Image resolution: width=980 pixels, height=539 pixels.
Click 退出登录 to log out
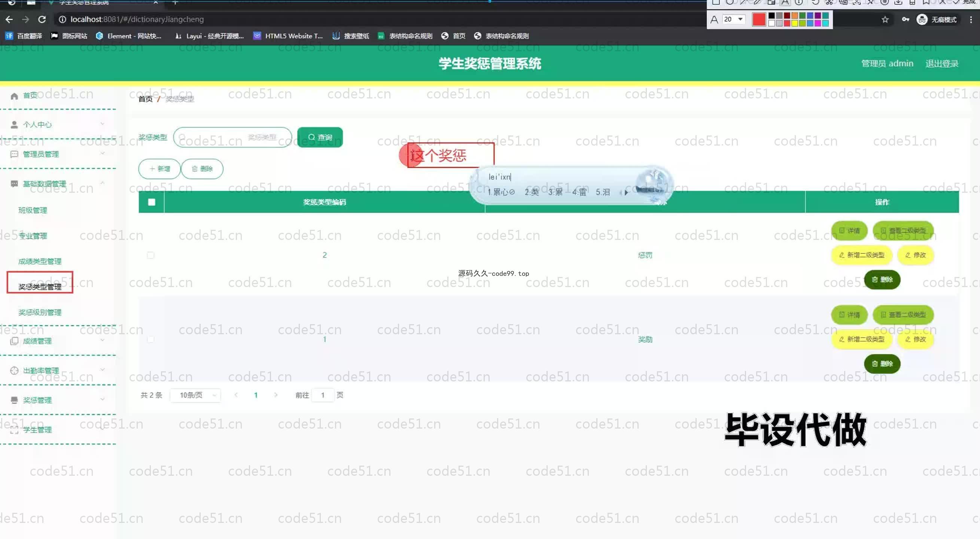point(941,64)
